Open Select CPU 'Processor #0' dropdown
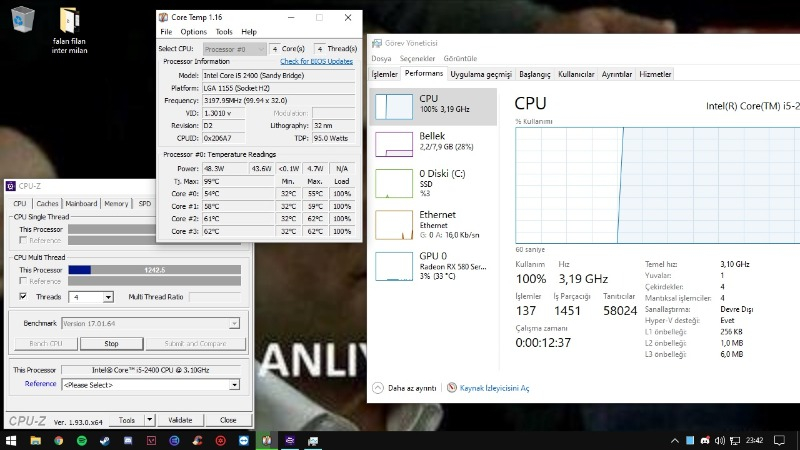 point(235,49)
